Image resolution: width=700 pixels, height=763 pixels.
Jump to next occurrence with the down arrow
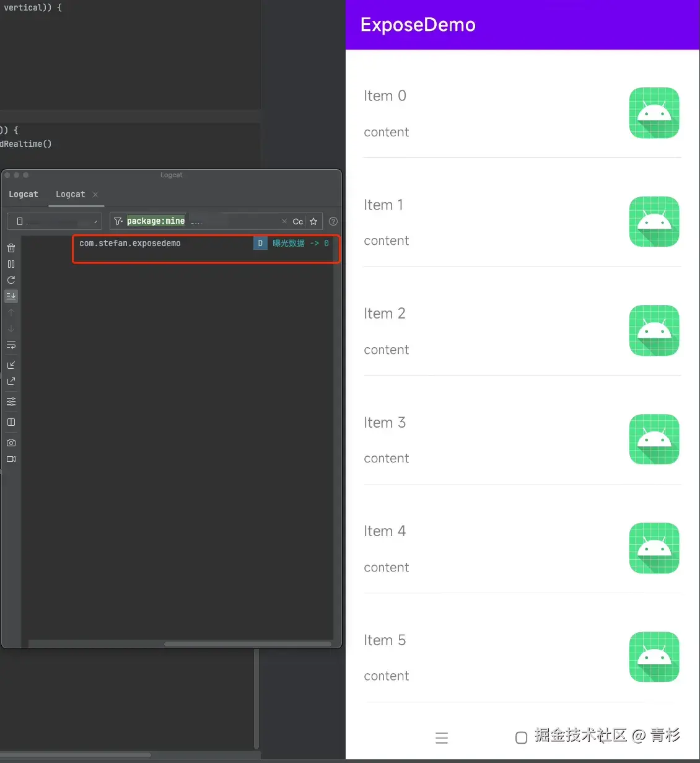(x=11, y=329)
